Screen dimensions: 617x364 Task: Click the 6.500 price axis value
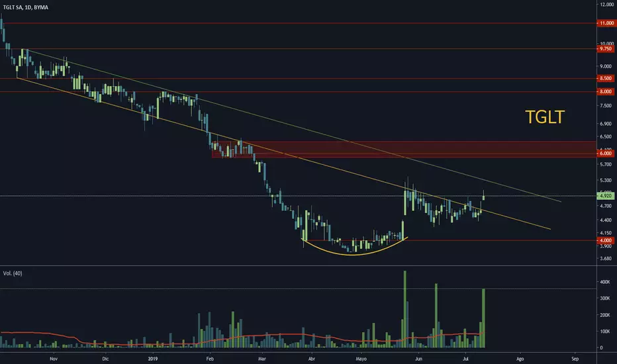(x=606, y=136)
